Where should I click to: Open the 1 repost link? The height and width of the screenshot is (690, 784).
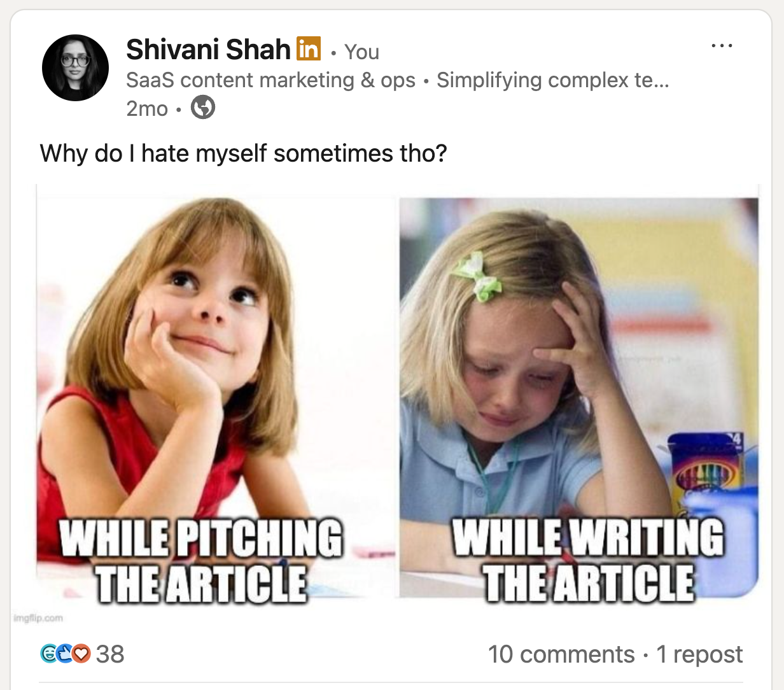[x=699, y=654]
